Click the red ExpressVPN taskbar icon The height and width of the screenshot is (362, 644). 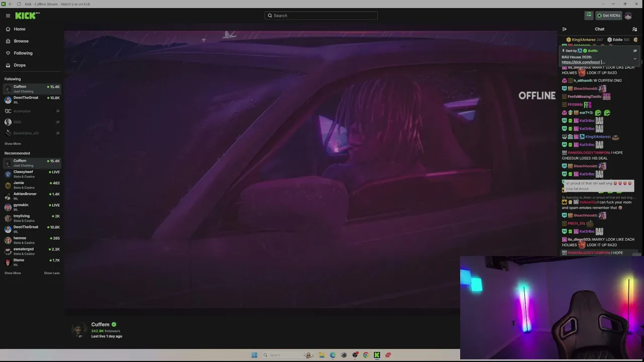388,355
